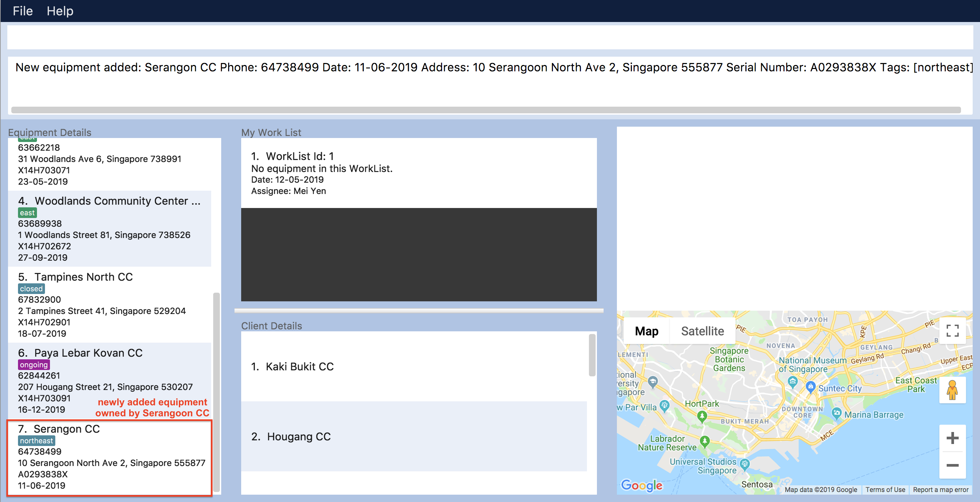Zoom in the map with plus
Screen dimensions: 980x502
(952, 438)
